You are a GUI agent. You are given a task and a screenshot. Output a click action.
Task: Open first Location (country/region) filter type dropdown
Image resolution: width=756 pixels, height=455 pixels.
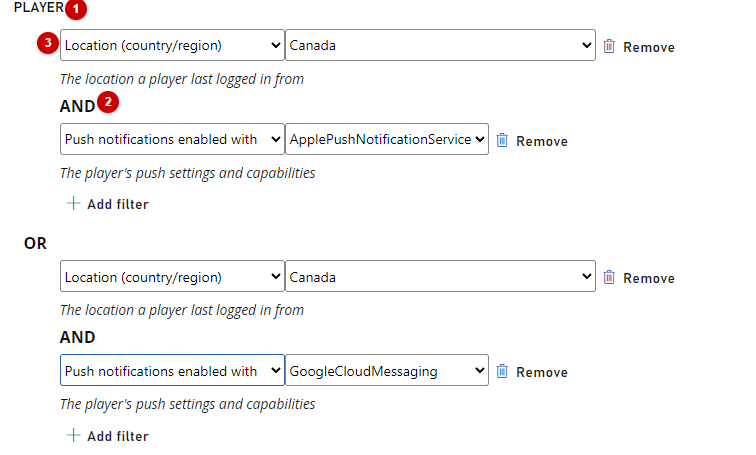click(172, 45)
